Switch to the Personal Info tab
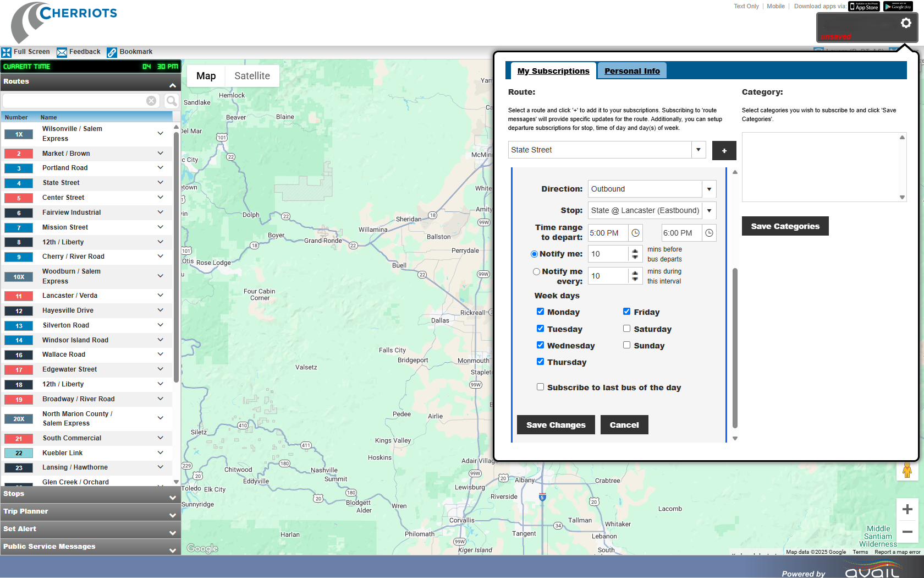 [632, 71]
